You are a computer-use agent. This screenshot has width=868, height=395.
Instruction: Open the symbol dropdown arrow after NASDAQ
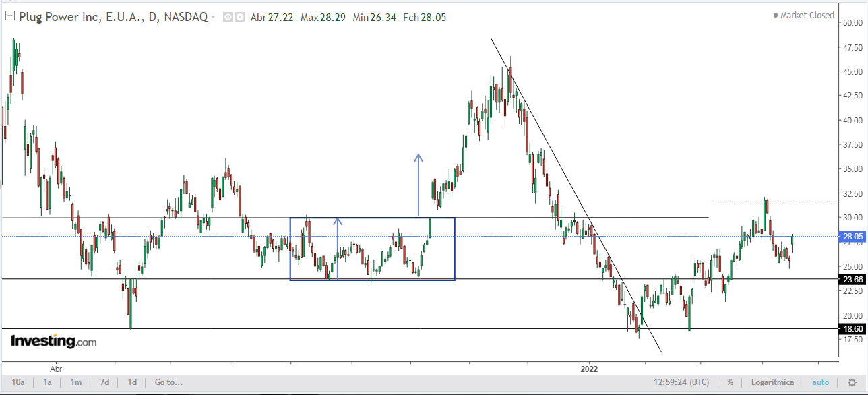pyautogui.click(x=214, y=17)
